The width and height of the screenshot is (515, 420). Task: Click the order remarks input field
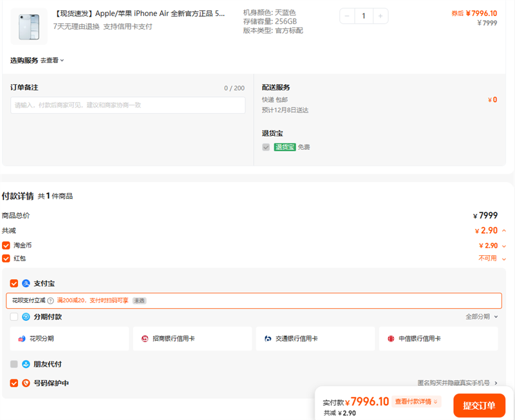127,105
